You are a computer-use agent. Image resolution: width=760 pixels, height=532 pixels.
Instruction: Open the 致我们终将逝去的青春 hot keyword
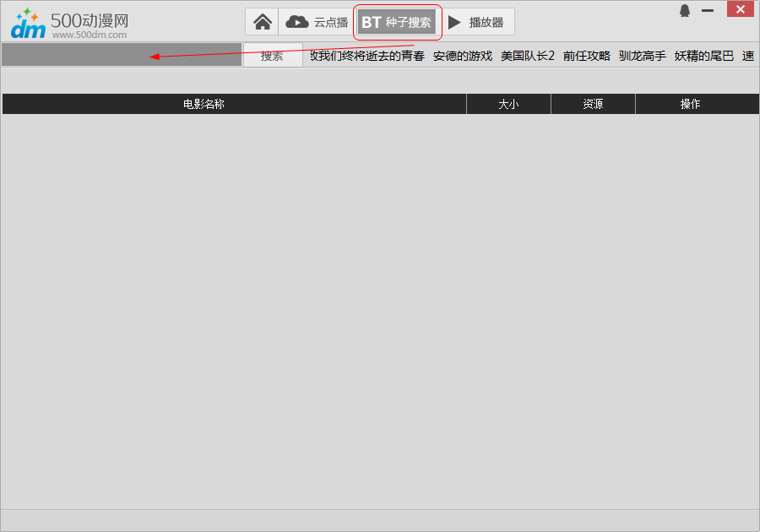[367, 57]
